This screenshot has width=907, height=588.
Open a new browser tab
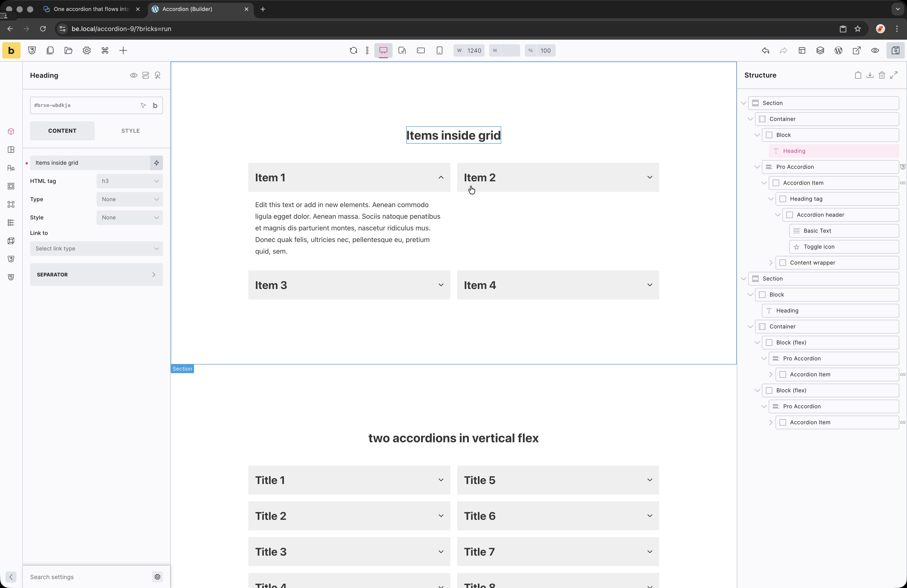click(x=263, y=9)
